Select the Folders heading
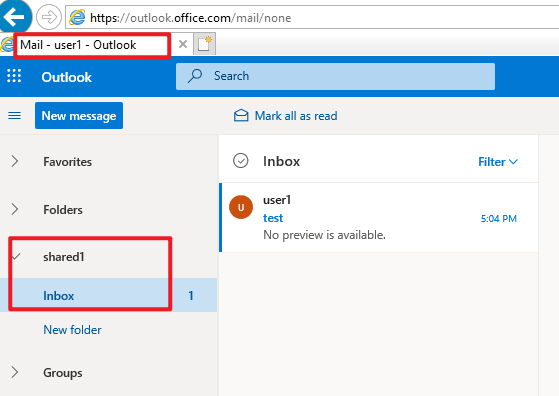This screenshot has width=559, height=396. 63,210
